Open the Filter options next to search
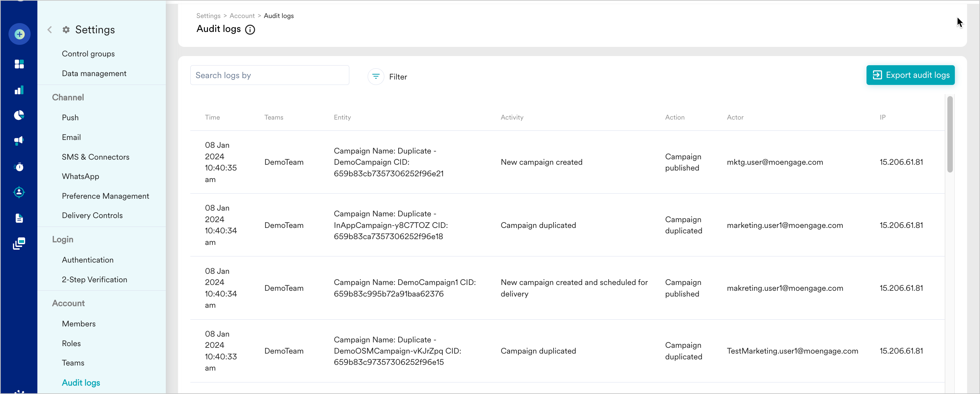Screen dimensions: 980x394 [387, 76]
